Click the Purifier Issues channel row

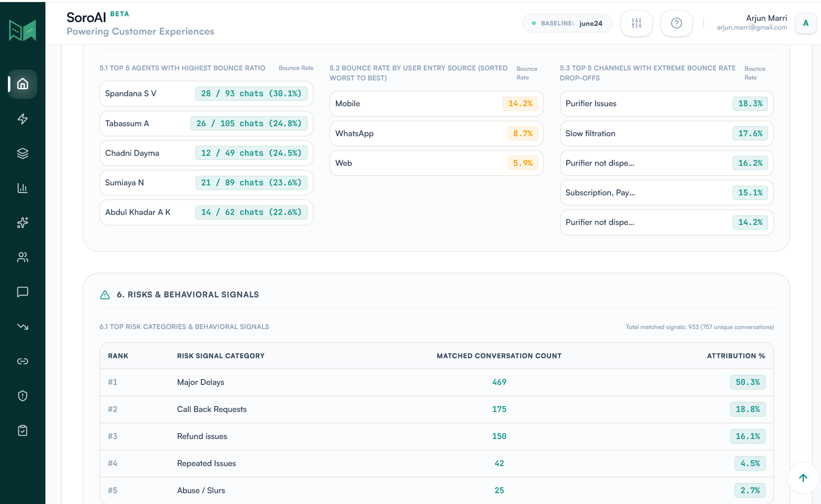coord(667,104)
